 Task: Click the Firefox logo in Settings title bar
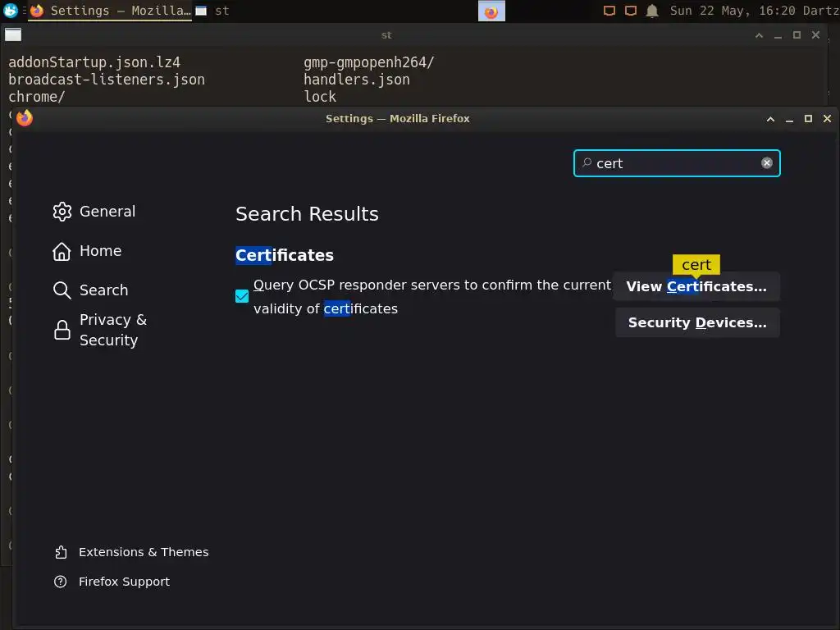[25, 118]
